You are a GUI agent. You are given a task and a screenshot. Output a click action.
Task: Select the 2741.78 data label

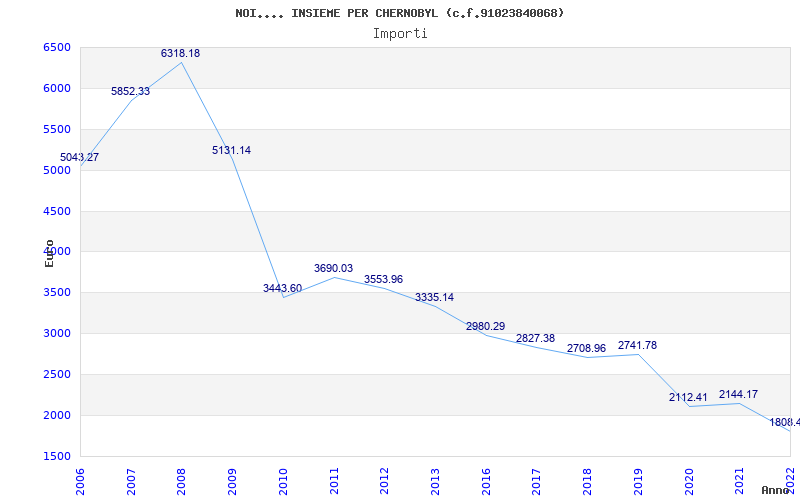637,345
